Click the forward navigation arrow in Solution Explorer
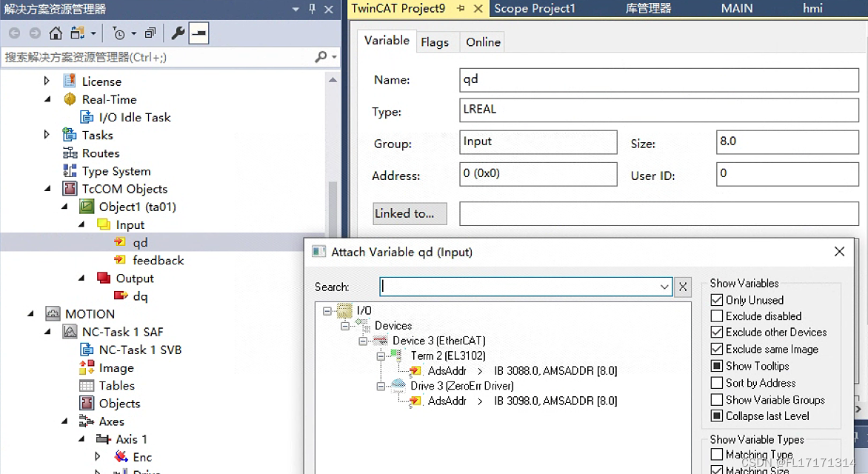 (x=35, y=33)
